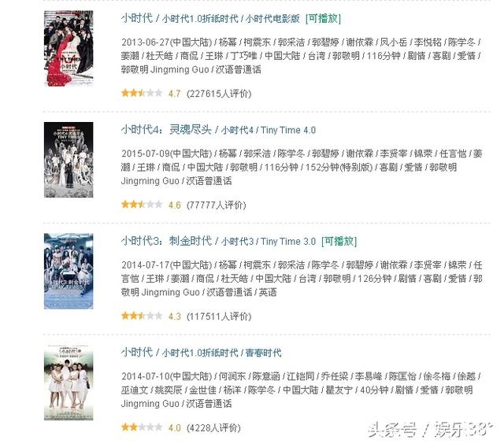The width and height of the screenshot is (504, 444).
Task: Open the 小时代4 灵魂尽头 poster thumbnail
Action: pyautogui.click(x=69, y=160)
